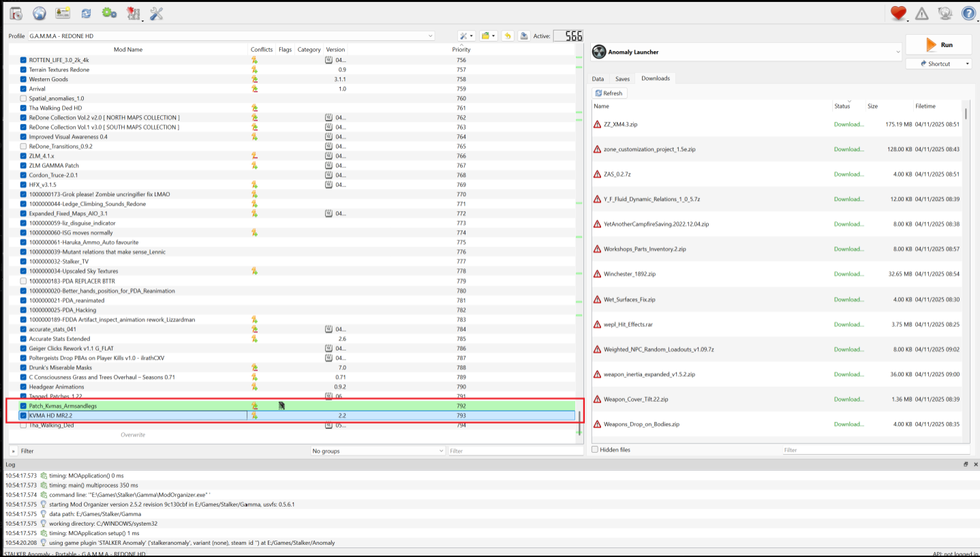Open Settings wrench and screwdriver icon
The height and width of the screenshot is (557, 980).
156,12
